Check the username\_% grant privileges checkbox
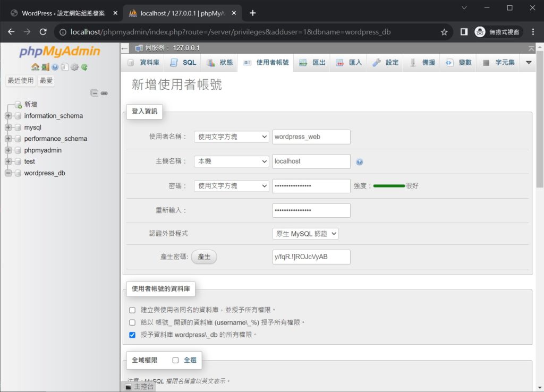 click(132, 322)
